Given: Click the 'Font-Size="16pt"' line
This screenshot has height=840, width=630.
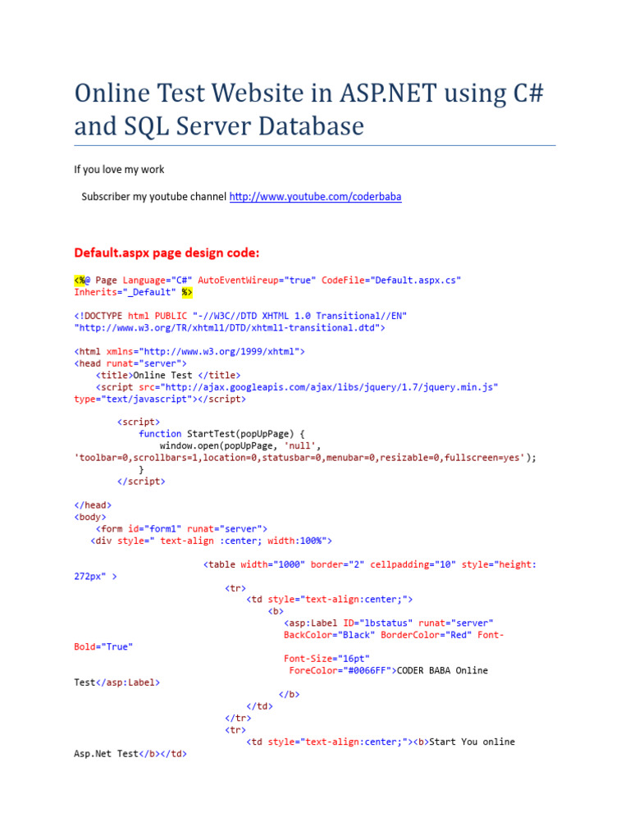Looking at the screenshot, I should point(326,659).
